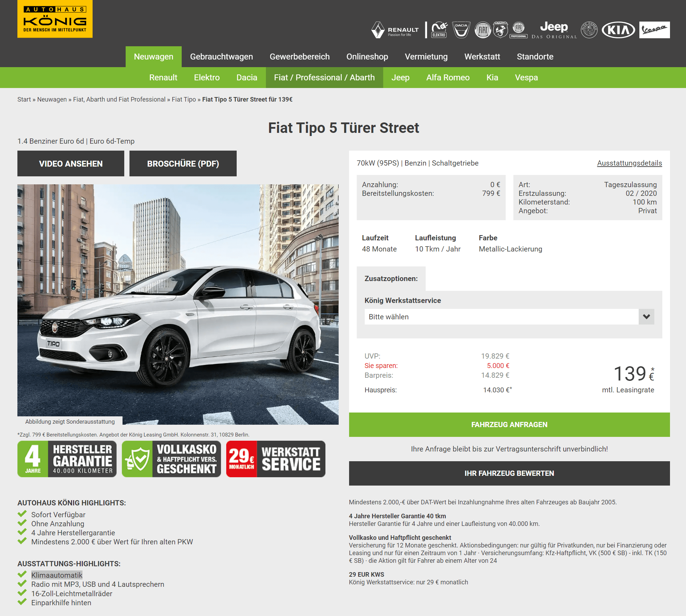Click 'Sofort Verfügbar' highlight entry
This screenshot has width=686, height=616.
[x=58, y=515]
